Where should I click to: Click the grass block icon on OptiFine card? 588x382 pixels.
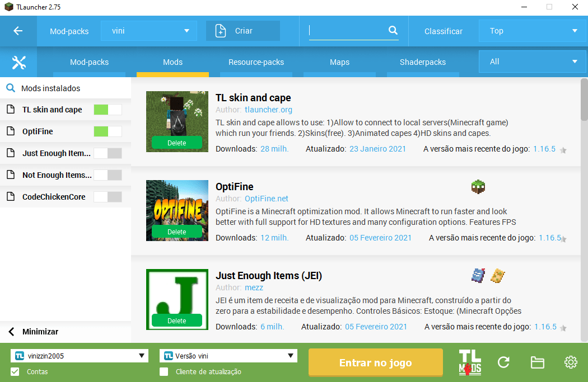(x=478, y=186)
